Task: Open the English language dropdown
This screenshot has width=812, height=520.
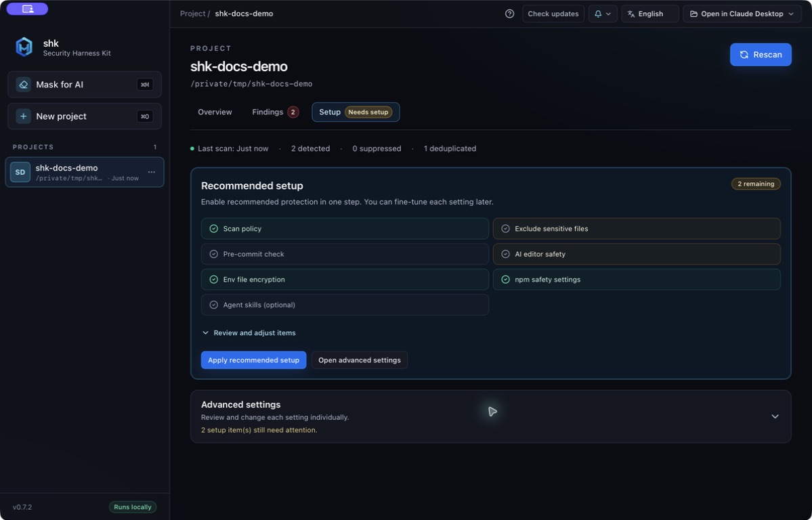Action: point(650,14)
